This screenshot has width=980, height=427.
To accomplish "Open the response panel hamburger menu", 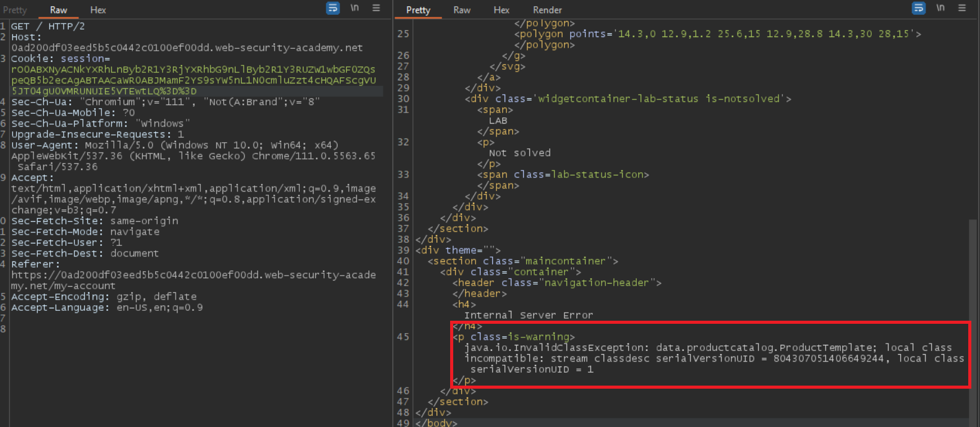I will 962,8.
